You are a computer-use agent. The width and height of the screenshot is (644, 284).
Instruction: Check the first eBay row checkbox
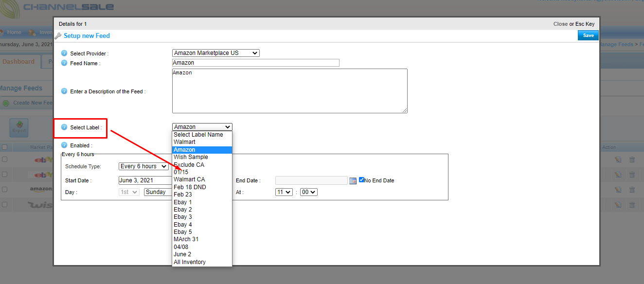coord(4,159)
